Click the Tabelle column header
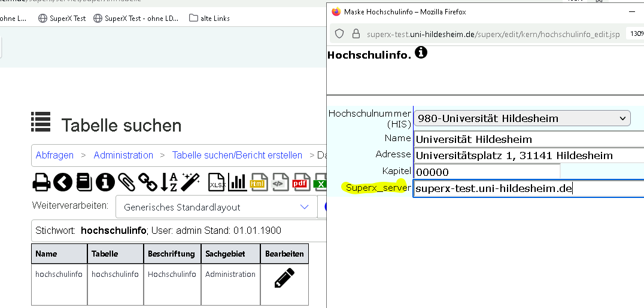The width and height of the screenshot is (644, 308). [x=116, y=254]
